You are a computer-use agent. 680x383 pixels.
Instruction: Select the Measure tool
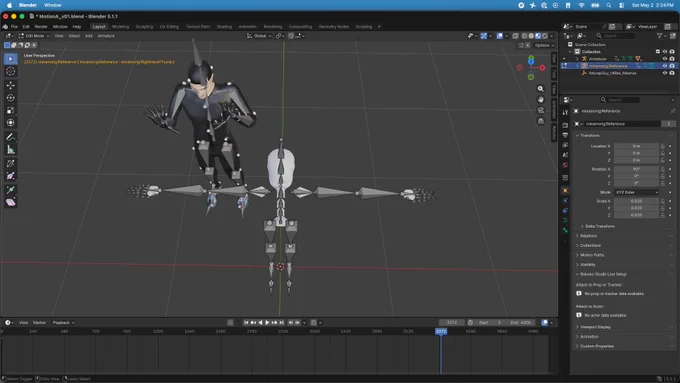pyautogui.click(x=10, y=150)
